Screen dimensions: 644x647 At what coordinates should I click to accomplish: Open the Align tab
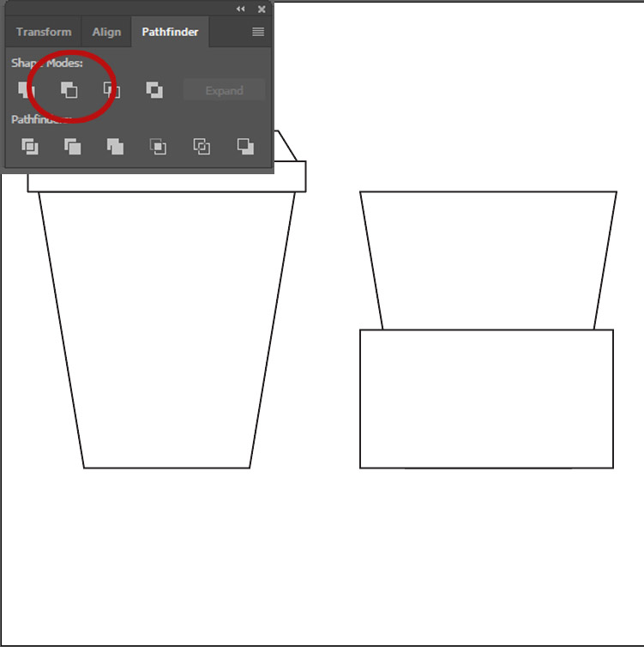click(x=106, y=33)
